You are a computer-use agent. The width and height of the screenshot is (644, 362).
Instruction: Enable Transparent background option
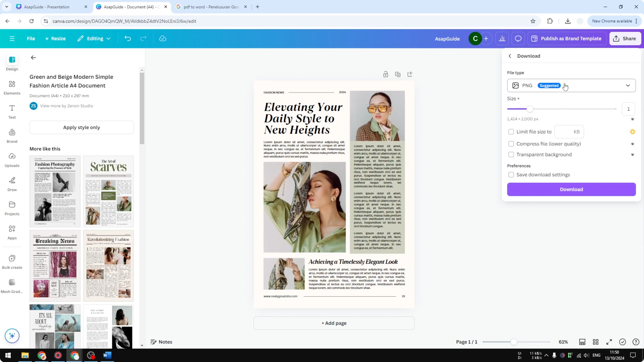511,154
